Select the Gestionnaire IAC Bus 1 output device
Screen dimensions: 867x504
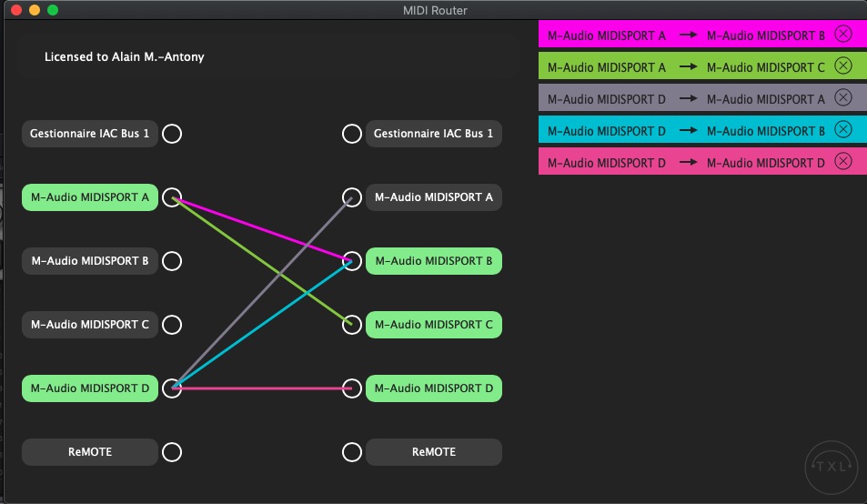pos(433,134)
